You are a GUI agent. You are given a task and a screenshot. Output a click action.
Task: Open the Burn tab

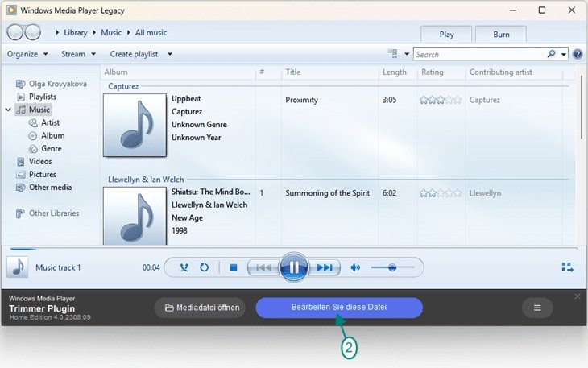click(x=501, y=35)
